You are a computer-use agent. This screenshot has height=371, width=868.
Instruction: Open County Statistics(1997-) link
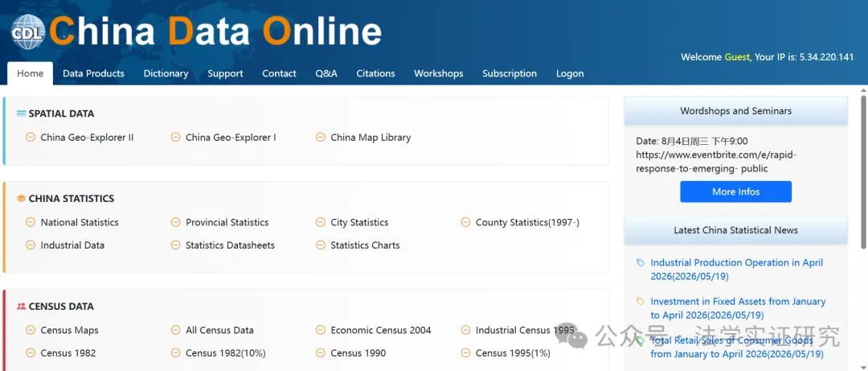pos(527,222)
